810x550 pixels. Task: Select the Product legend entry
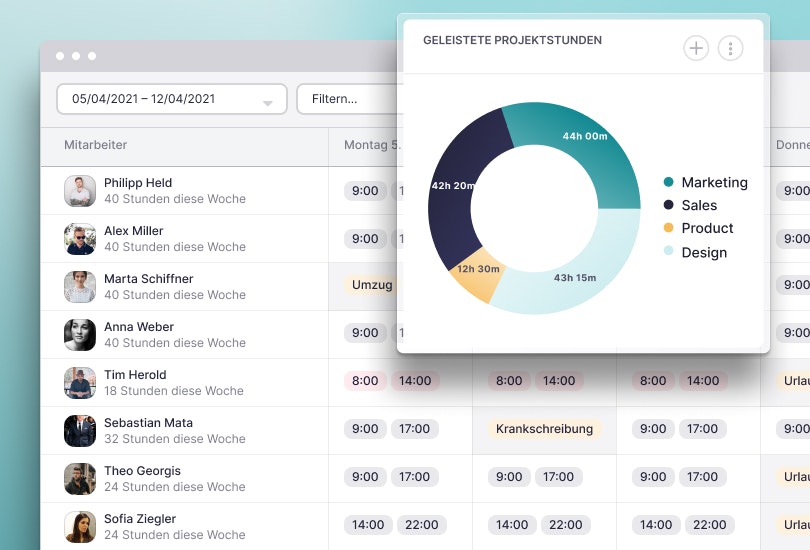click(698, 228)
